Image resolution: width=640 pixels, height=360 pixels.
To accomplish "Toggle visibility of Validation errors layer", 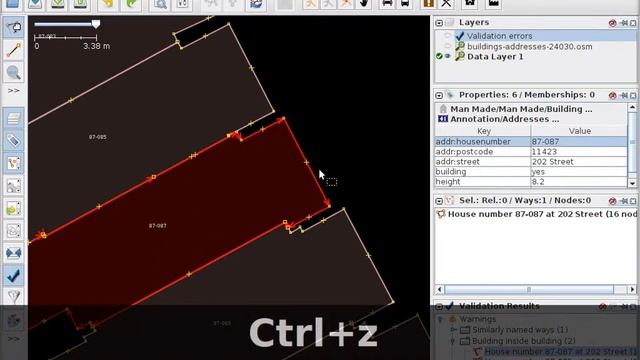I will [448, 36].
